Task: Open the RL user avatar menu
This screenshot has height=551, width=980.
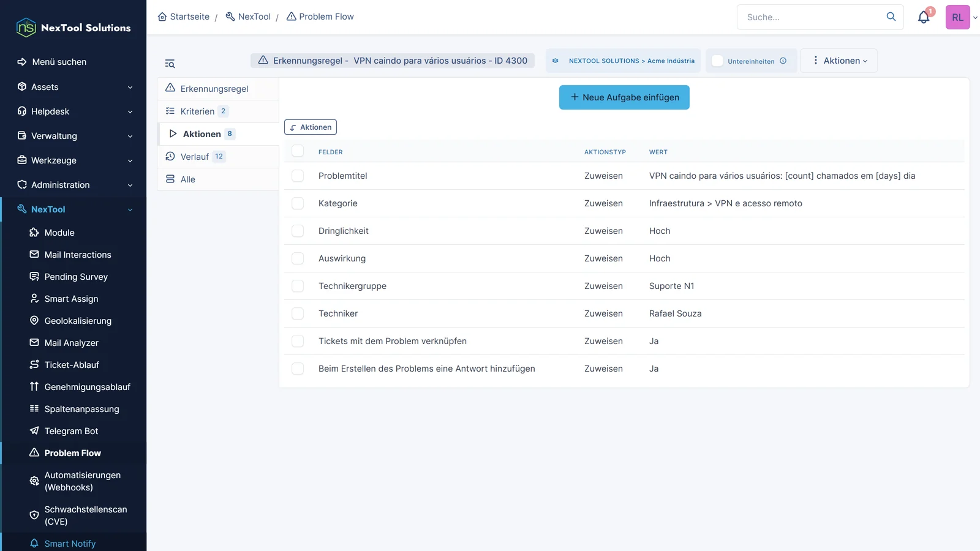Action: point(958,17)
